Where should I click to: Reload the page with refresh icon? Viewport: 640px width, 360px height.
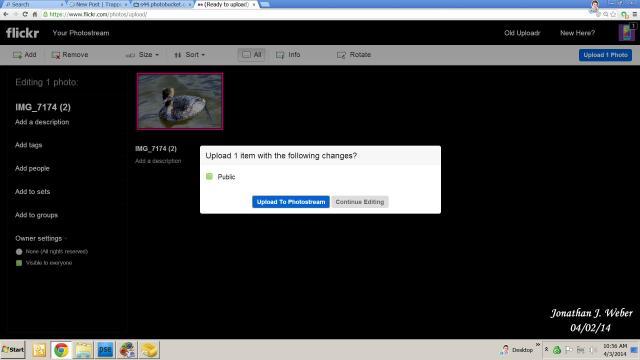tap(25, 14)
